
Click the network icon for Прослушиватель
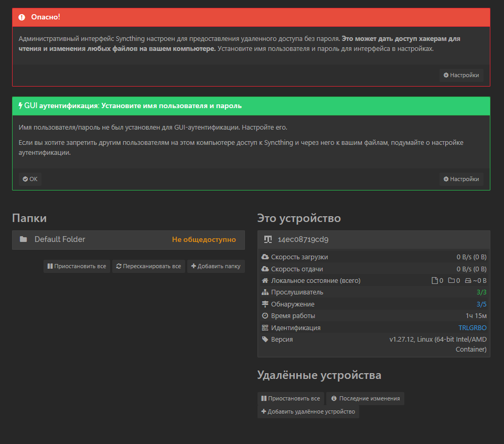(x=265, y=292)
